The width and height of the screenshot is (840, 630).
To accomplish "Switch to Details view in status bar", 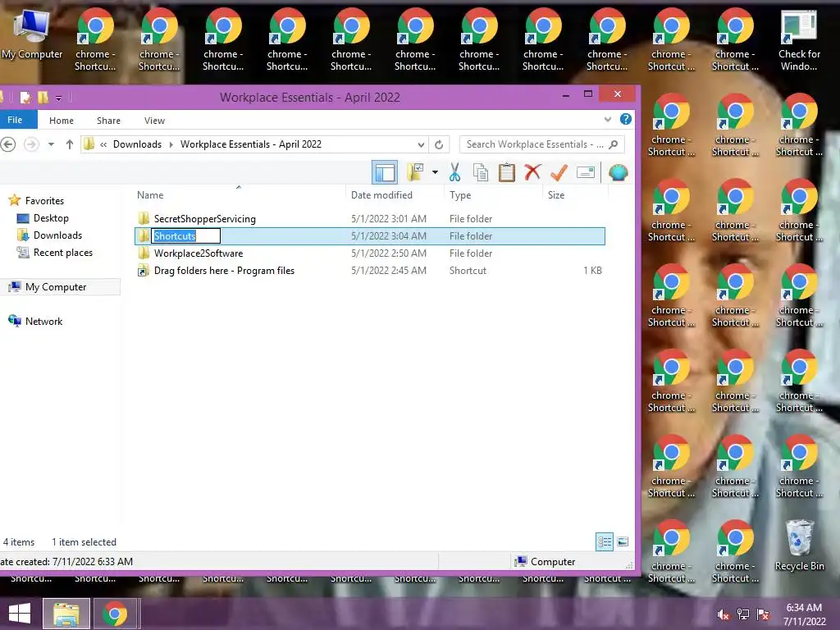I will (x=605, y=541).
